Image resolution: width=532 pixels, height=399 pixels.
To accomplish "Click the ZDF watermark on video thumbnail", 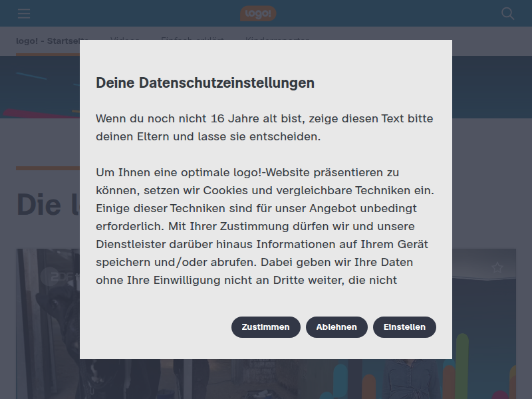I will [x=61, y=277].
